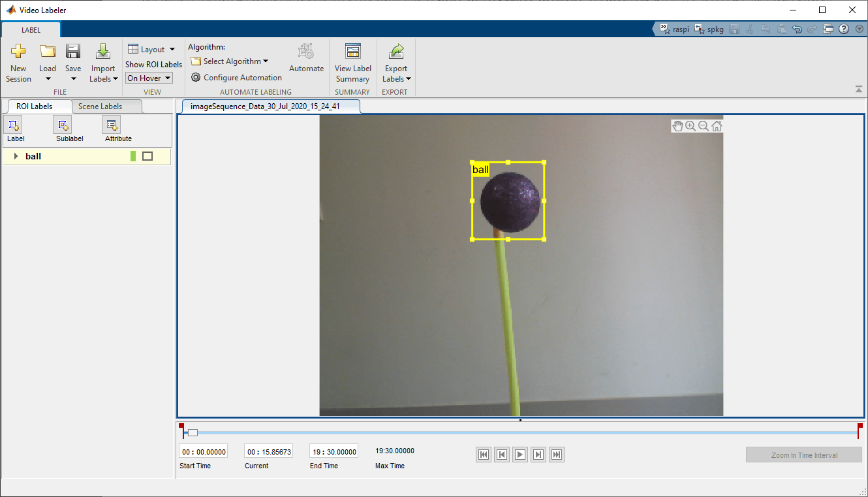The height and width of the screenshot is (497, 868).
Task: Switch to the Scene Labels tab
Action: tap(101, 106)
